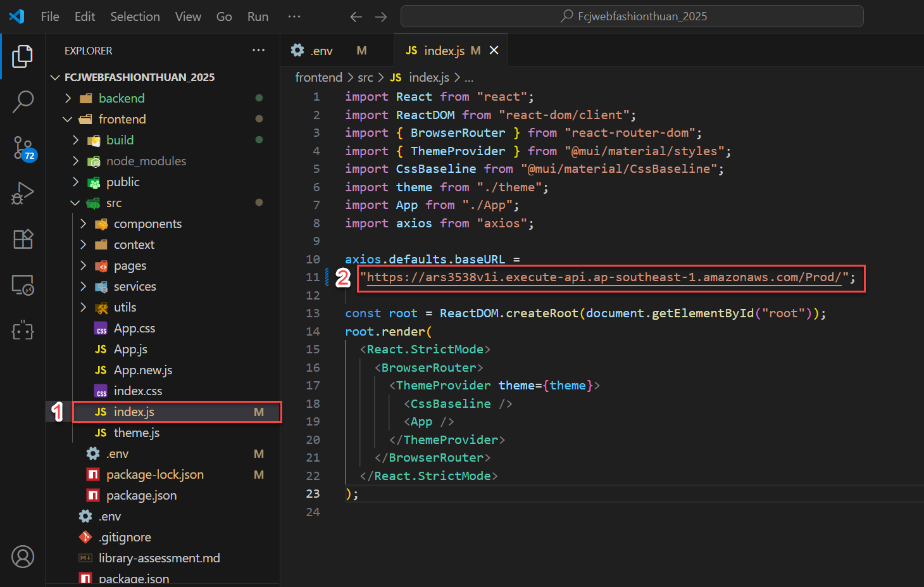924x587 pixels.
Task: Click the Fcjwebfashionthuan_2025 command center search
Action: point(632,16)
